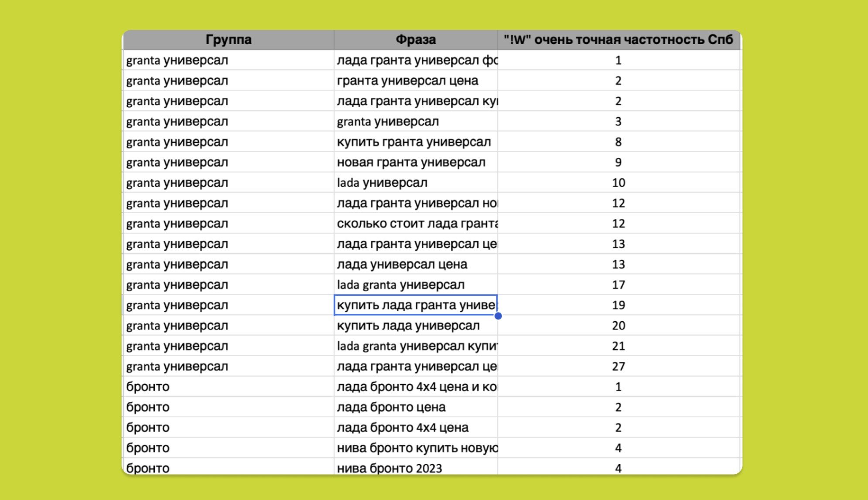Select phrase cell lada granta универсал

[x=400, y=285]
